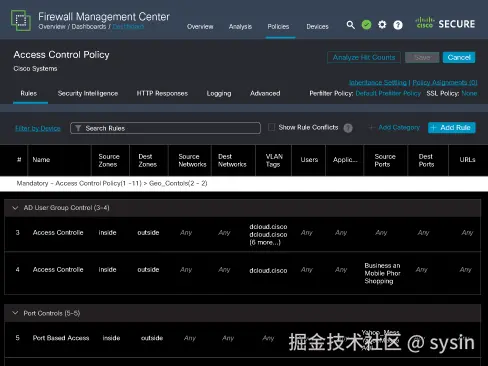Click the SSL Policy None link

469,93
